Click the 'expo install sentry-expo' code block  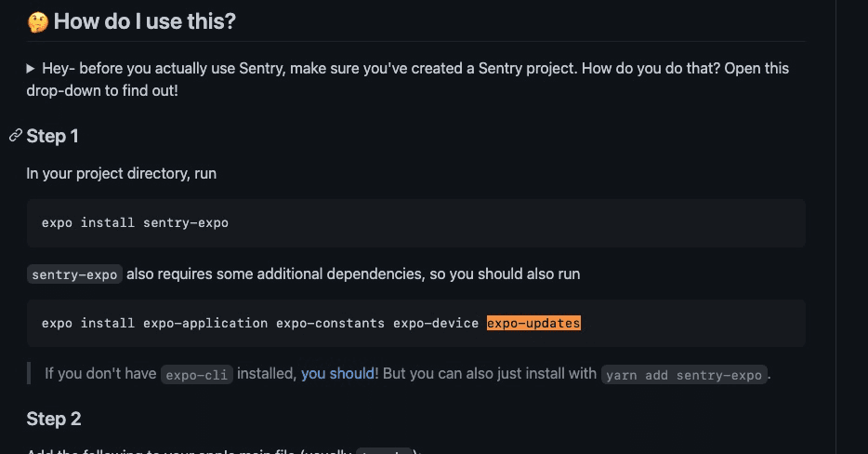[415, 223]
